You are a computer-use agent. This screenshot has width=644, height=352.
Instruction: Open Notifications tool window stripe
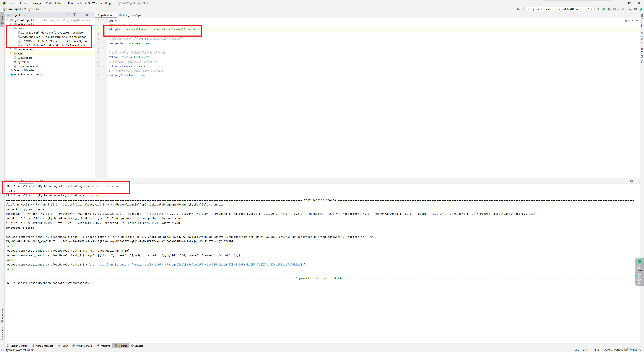(642, 56)
